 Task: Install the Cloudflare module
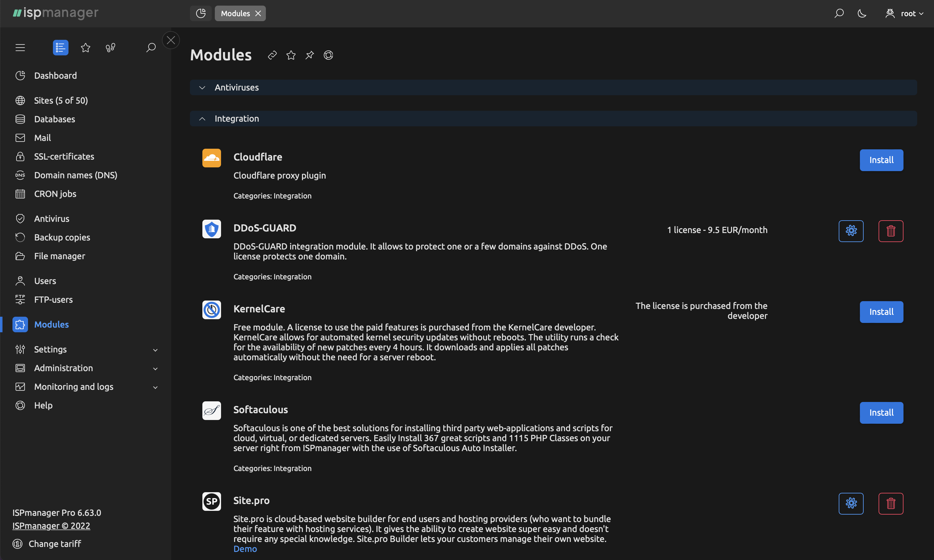click(881, 160)
